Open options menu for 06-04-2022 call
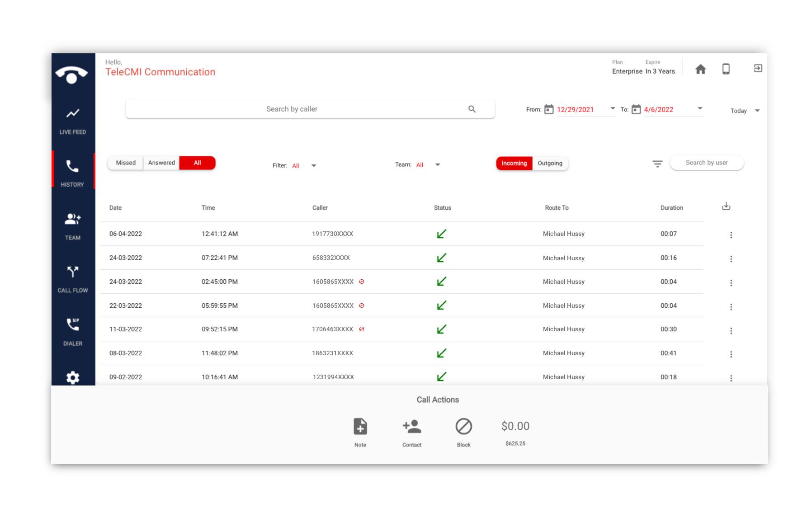The height and width of the screenshot is (517, 812). click(x=731, y=235)
